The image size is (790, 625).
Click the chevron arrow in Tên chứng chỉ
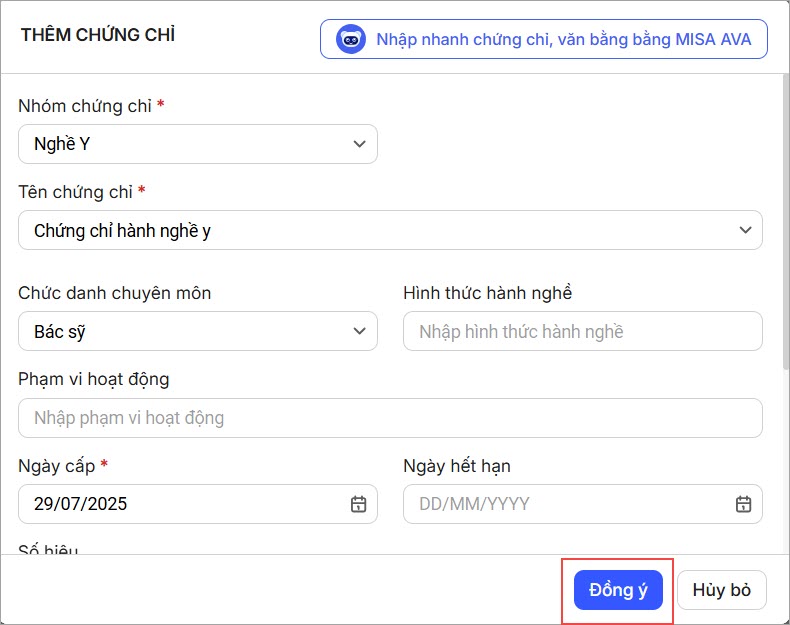point(745,230)
